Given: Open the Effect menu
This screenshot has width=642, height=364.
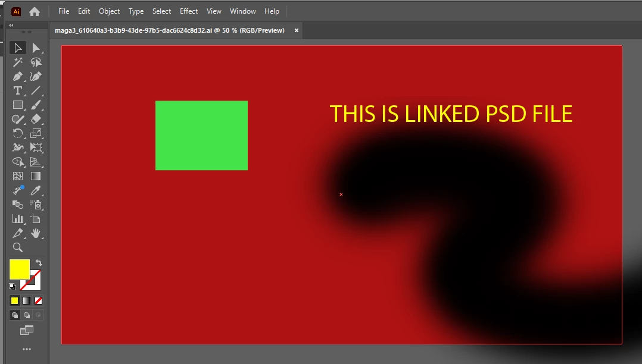Looking at the screenshot, I should (189, 11).
